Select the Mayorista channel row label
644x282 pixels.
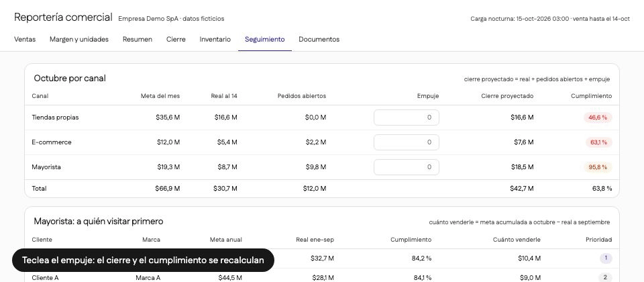46,167
